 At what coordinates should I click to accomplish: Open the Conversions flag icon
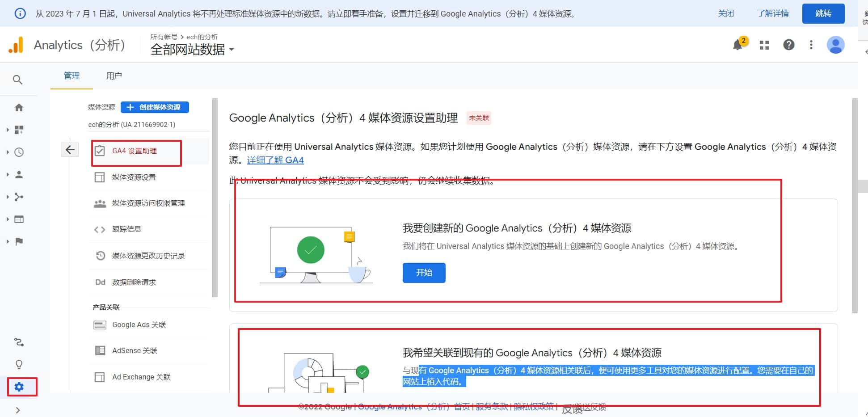point(19,241)
